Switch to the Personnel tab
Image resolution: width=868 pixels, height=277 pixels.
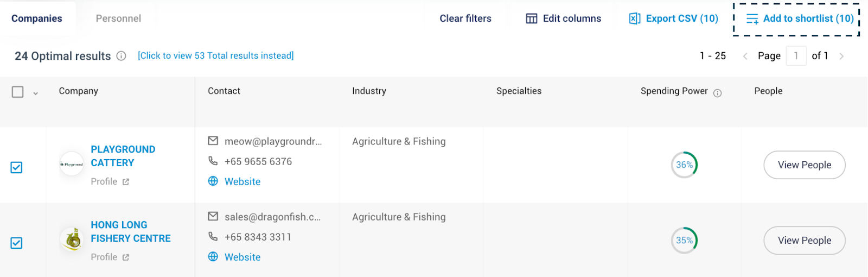point(118,18)
